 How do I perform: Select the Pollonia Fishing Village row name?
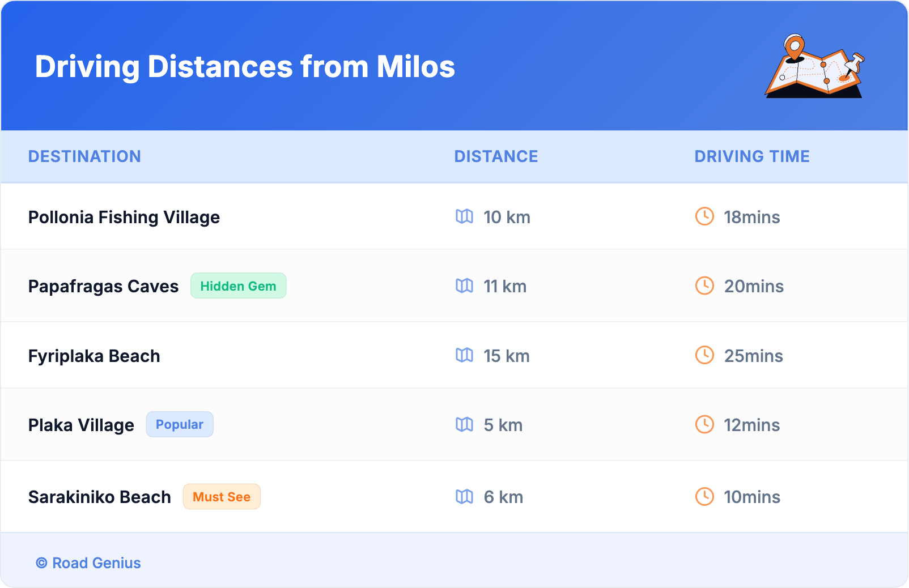pos(124,217)
